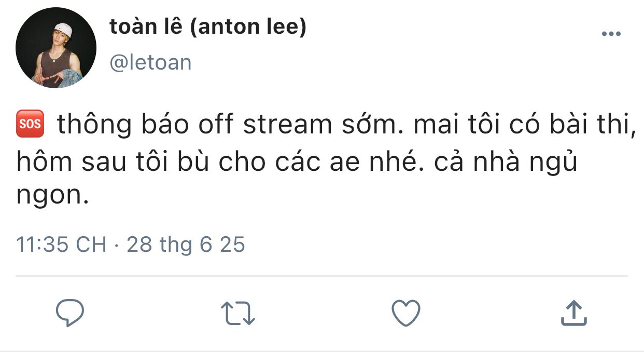Image resolution: width=644 pixels, height=352 pixels.
Task: Reply using the speech bubble icon
Action: 69,314
